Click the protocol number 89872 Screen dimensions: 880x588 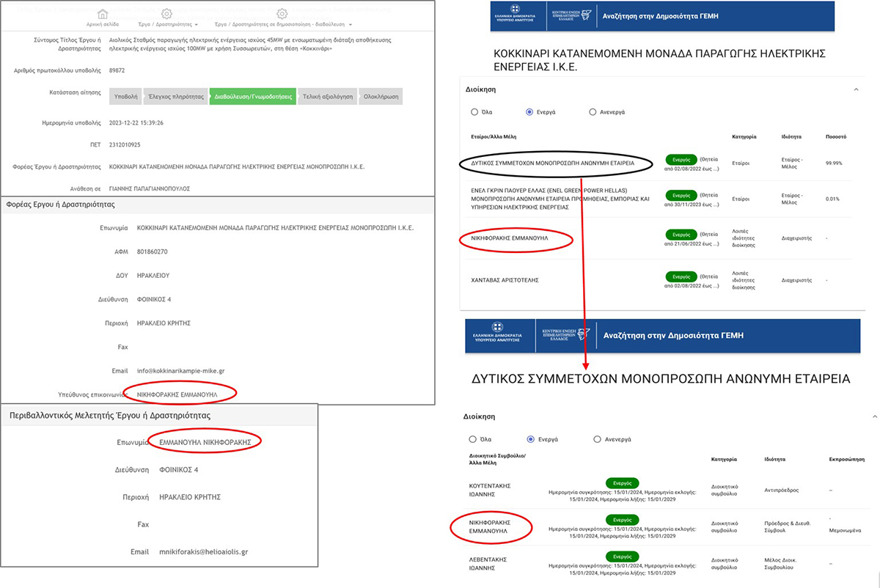click(117, 70)
